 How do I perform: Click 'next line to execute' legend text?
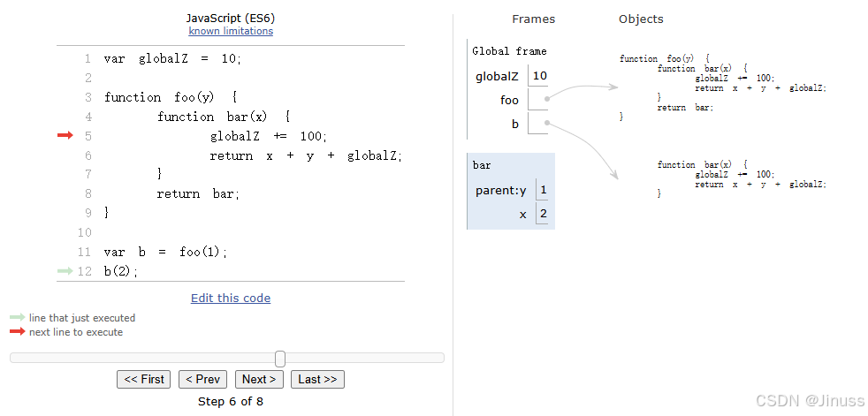[76, 332]
